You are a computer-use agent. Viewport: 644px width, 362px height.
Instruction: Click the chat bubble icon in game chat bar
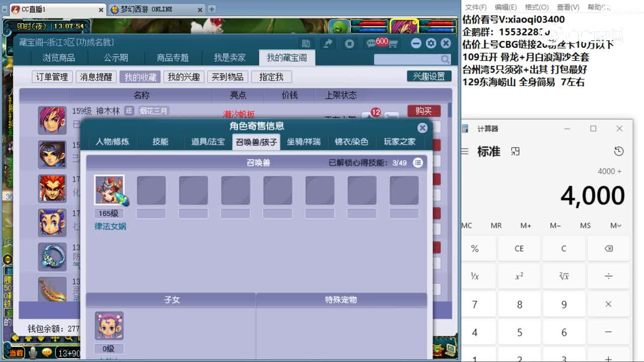click(x=47, y=352)
